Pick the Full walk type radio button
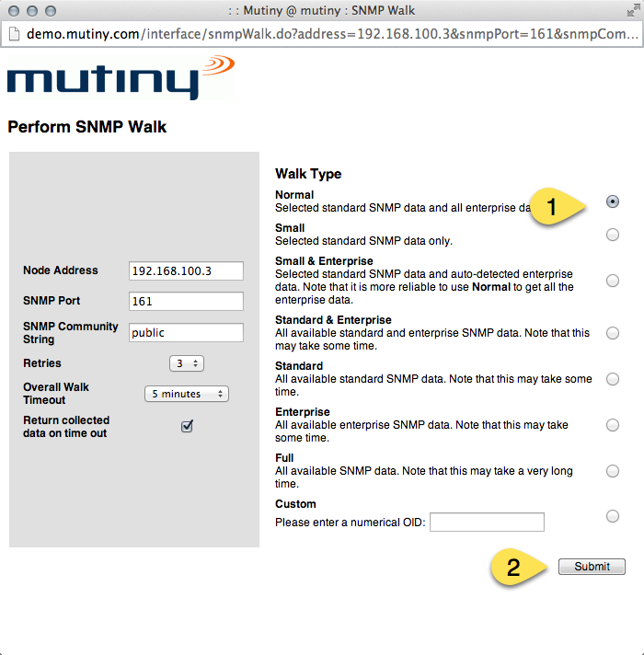The height and width of the screenshot is (655, 644). click(x=612, y=471)
